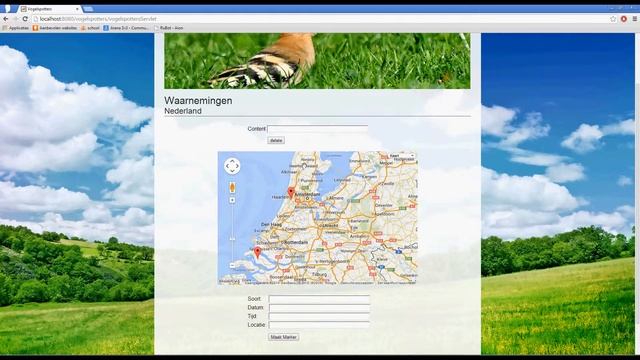
Task: Focus the Locatie input field
Action: coord(319,325)
